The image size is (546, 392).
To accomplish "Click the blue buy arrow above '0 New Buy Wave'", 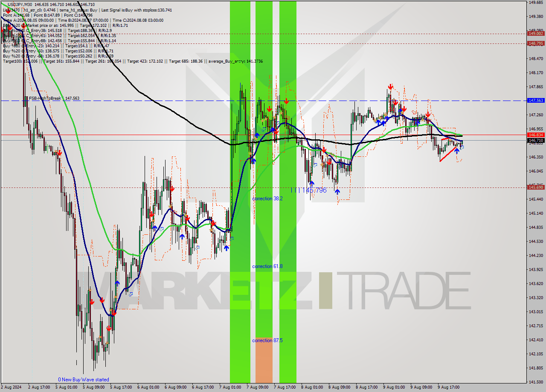I will click(x=117, y=283).
